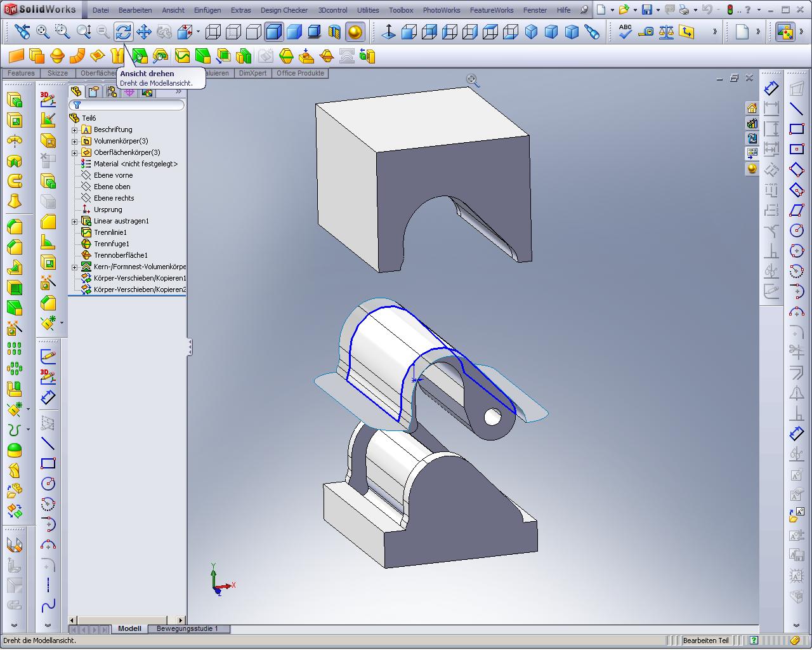Click the Zoom to Fit magnifier icon
The width and height of the screenshot is (812, 650).
43,32
